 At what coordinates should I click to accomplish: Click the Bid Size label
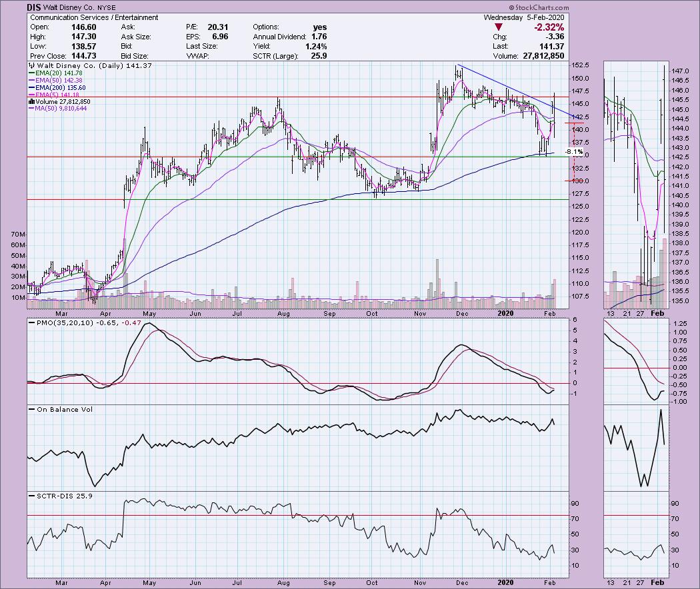click(135, 56)
